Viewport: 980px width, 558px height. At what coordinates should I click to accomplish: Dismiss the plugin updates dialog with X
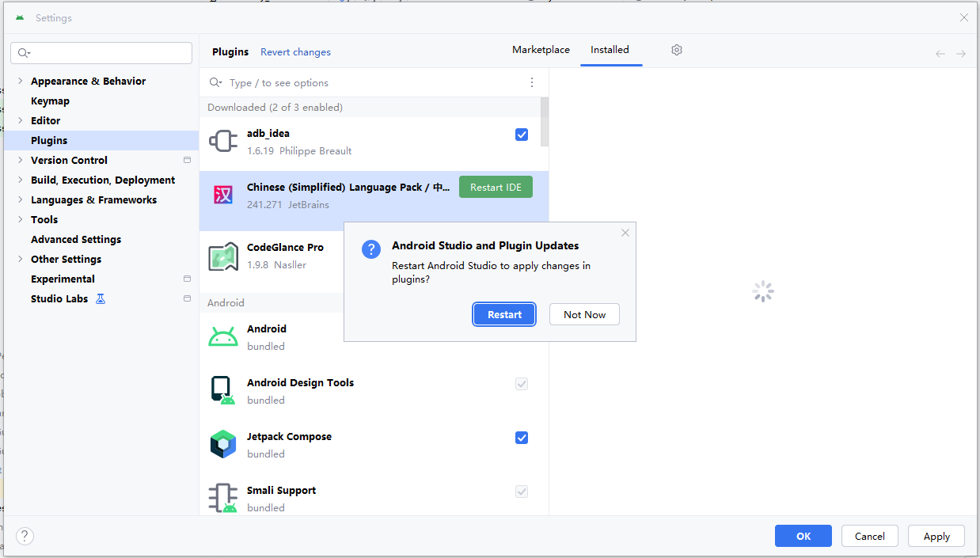pos(625,233)
